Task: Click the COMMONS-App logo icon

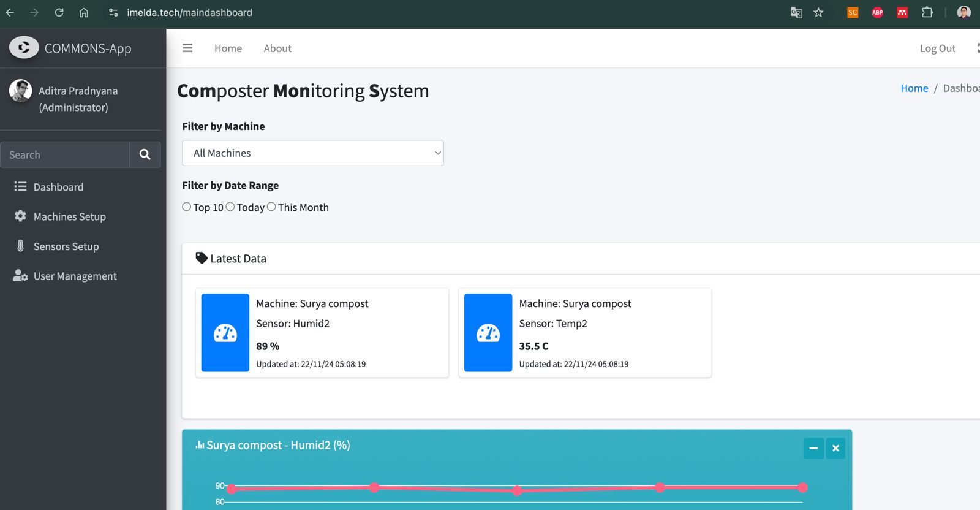Action: (x=24, y=48)
